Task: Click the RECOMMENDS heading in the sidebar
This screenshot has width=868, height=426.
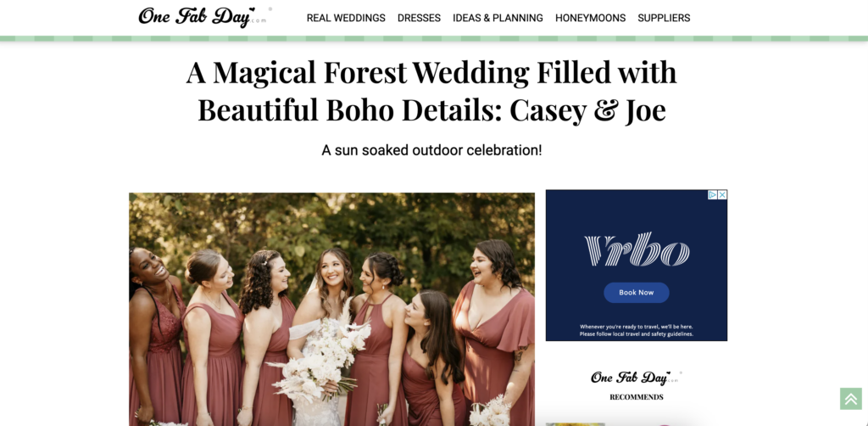Action: [x=637, y=397]
